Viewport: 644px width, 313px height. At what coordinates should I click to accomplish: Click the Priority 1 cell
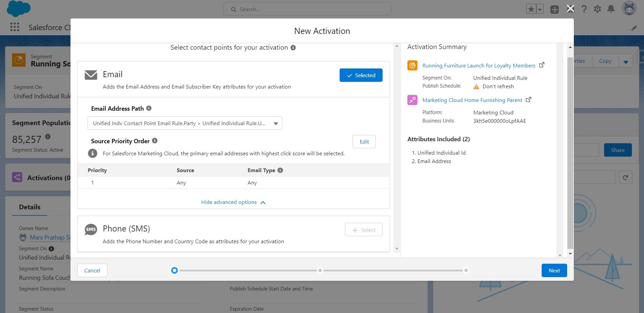click(x=92, y=183)
